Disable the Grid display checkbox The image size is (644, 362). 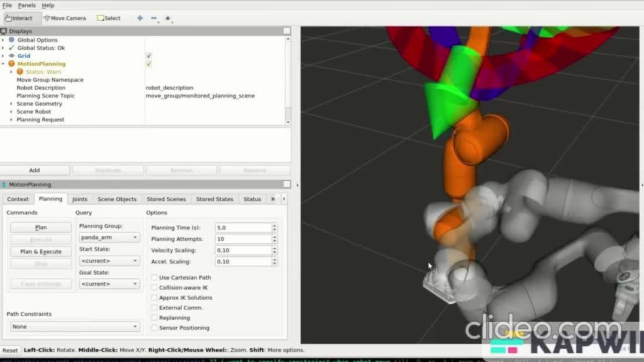[149, 56]
